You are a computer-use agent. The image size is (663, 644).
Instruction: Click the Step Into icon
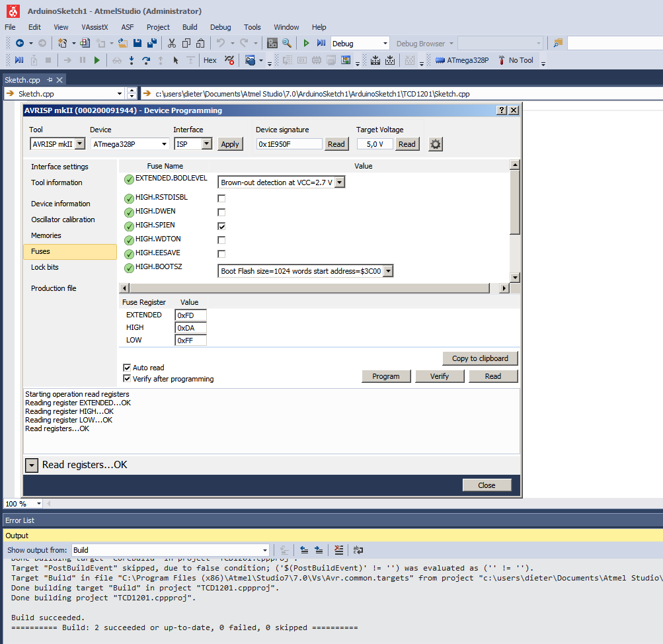coord(132,60)
